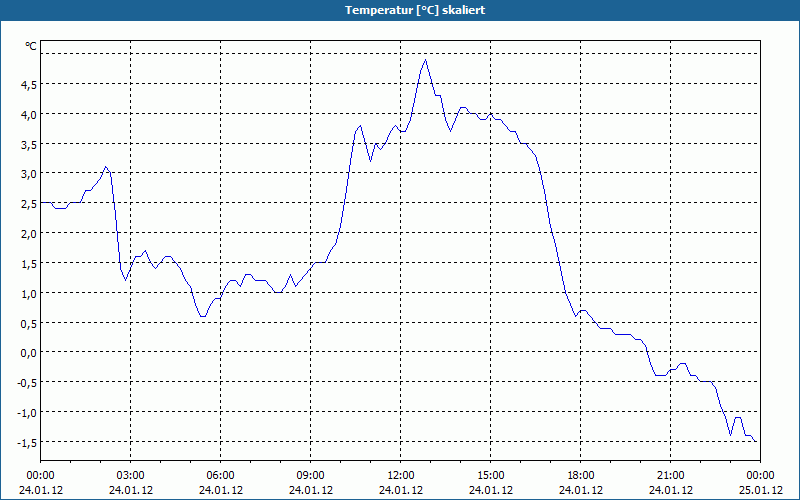This screenshot has height=500, width=800.
Task: Click the 3,5 y-axis value
Action: [28, 145]
